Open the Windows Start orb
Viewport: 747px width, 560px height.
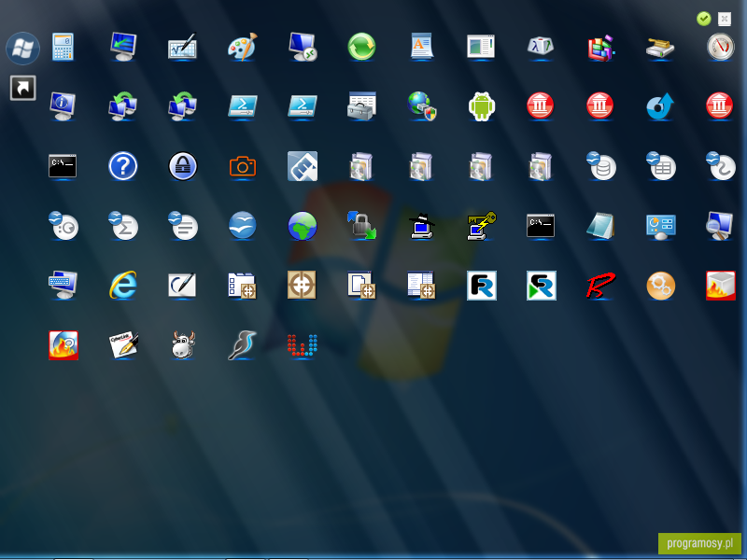tap(22, 49)
